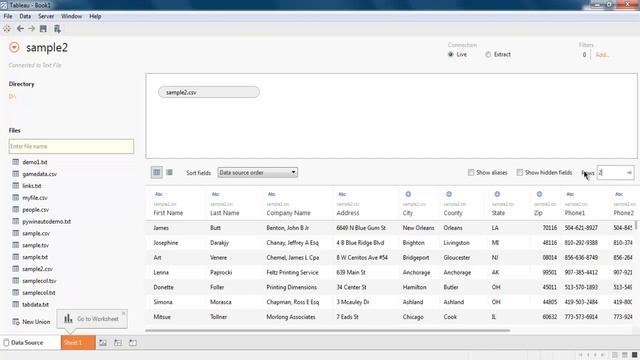The image size is (640, 360).
Task: Click the save icon in toolbar
Action: (x=43, y=29)
